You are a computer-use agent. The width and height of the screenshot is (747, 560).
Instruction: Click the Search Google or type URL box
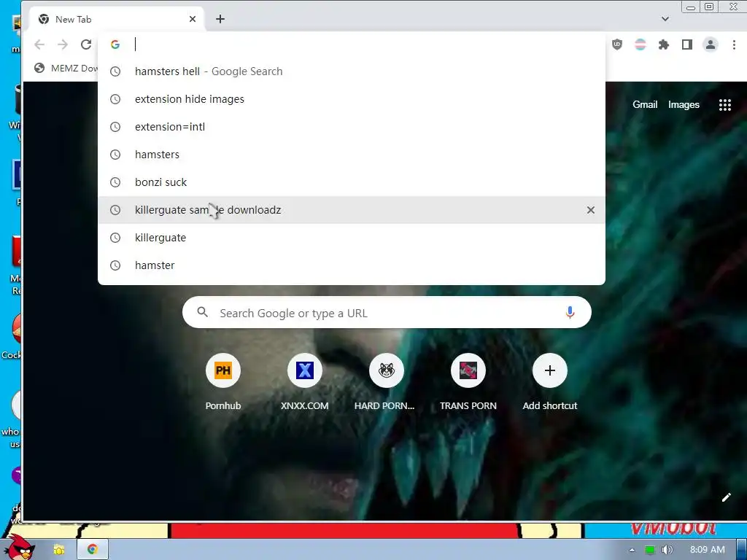(x=387, y=312)
